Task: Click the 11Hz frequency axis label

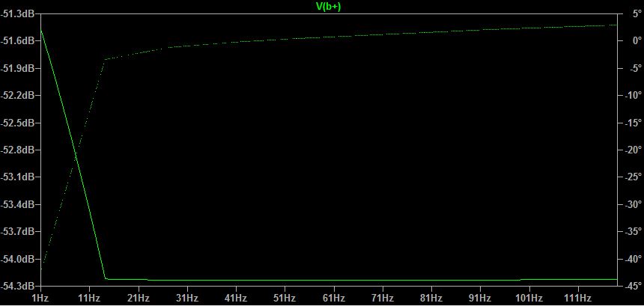Action: point(89,297)
